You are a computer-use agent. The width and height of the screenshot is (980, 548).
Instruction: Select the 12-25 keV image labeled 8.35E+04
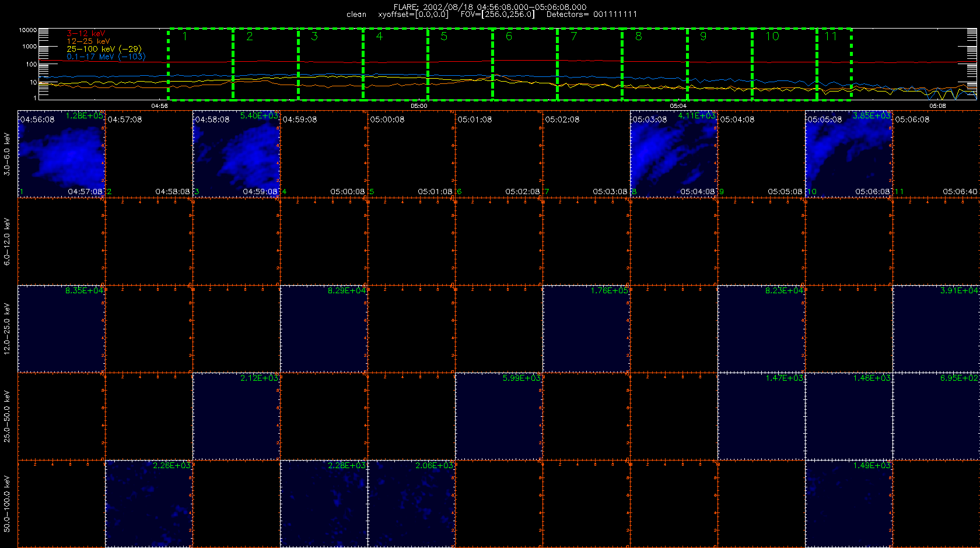pos(61,329)
